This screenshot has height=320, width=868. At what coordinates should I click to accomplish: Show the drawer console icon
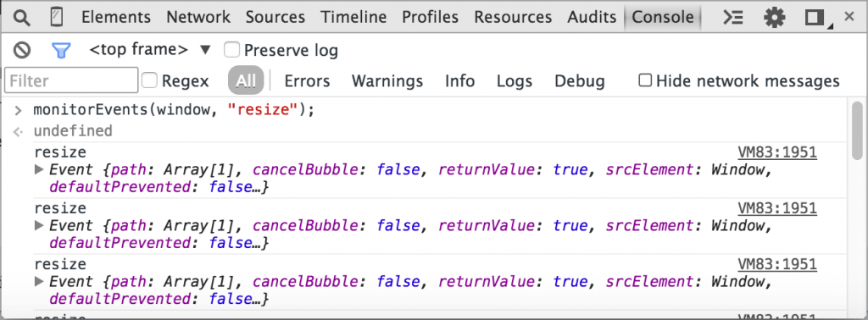(x=733, y=18)
